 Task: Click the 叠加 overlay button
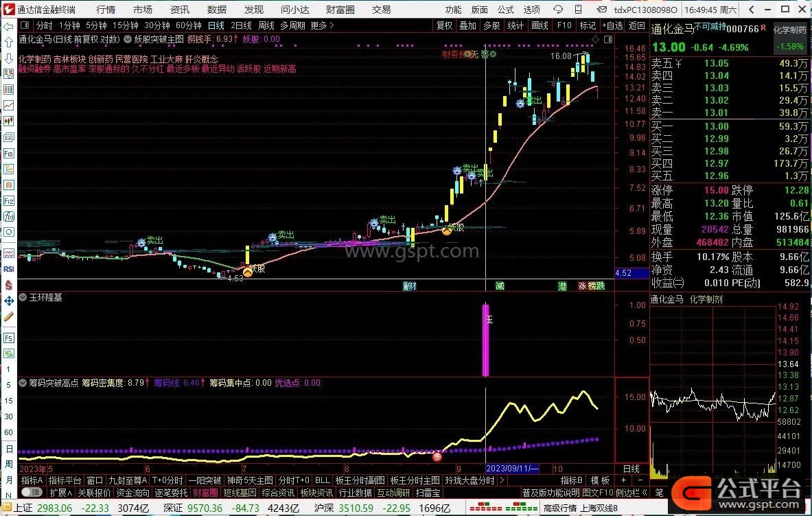click(467, 25)
